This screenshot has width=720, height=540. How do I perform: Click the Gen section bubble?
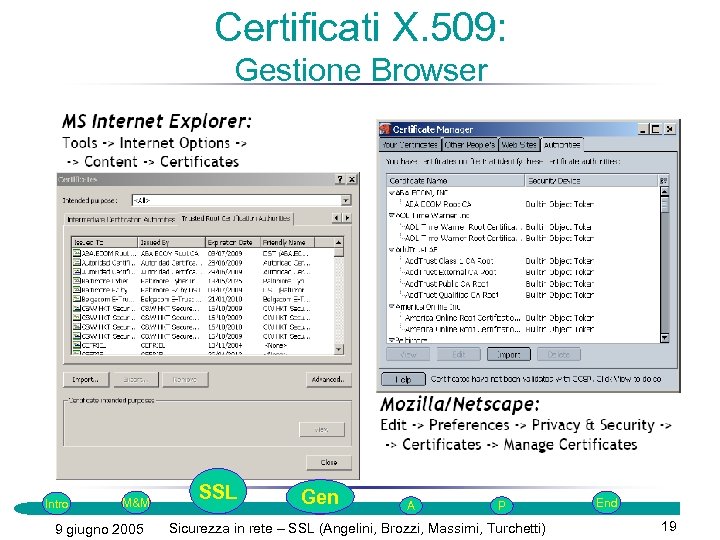(x=320, y=497)
